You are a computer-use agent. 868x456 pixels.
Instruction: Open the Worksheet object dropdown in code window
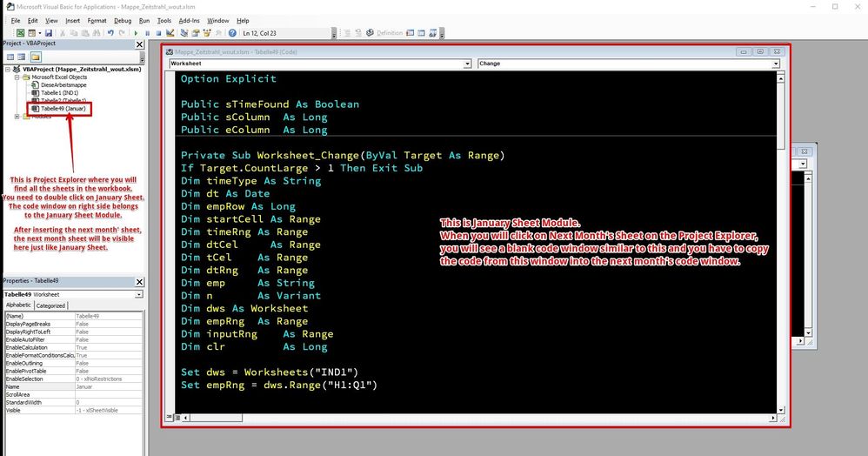(x=467, y=64)
